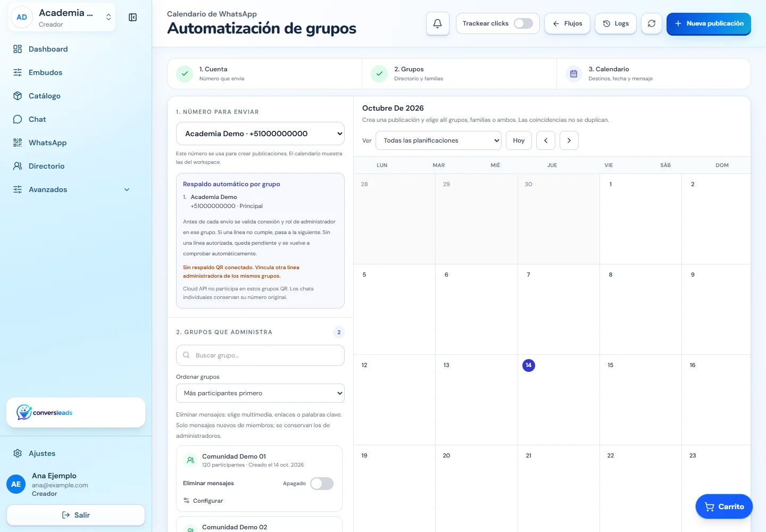Screen dimensions: 766x532
Task: Expand the Avanzados menu chevron
Action: click(x=127, y=189)
